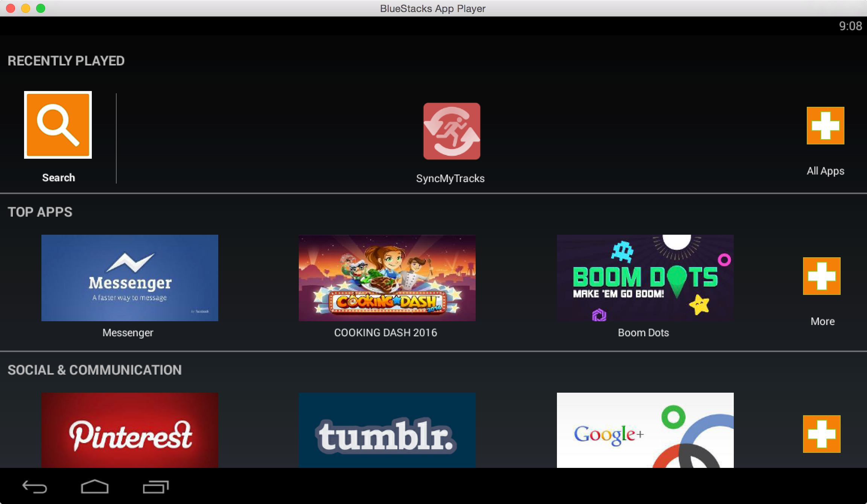Open the Cooking Dash 2016 banner

(x=387, y=278)
